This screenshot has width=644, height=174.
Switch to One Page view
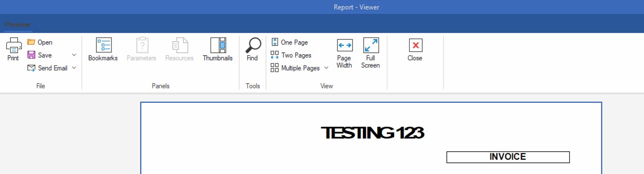click(290, 42)
